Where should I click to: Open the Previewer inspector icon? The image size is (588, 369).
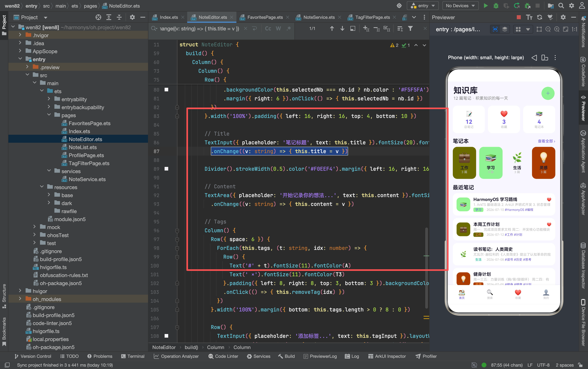[495, 29]
